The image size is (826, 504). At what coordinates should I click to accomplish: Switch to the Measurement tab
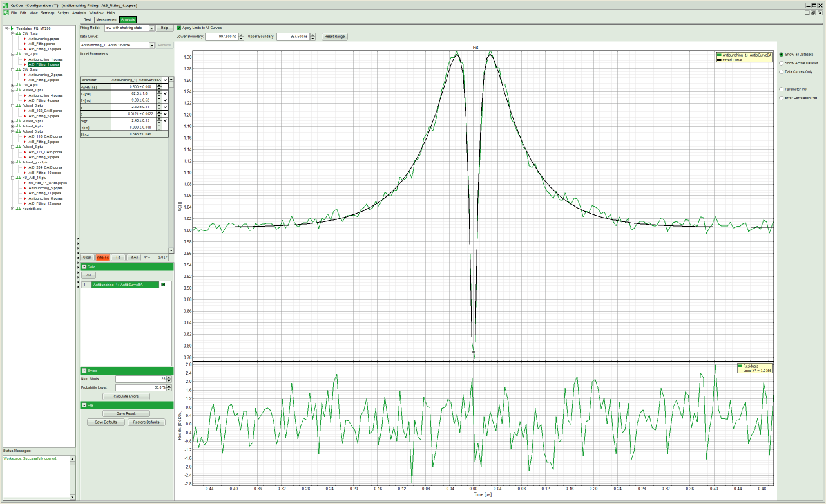click(x=106, y=20)
